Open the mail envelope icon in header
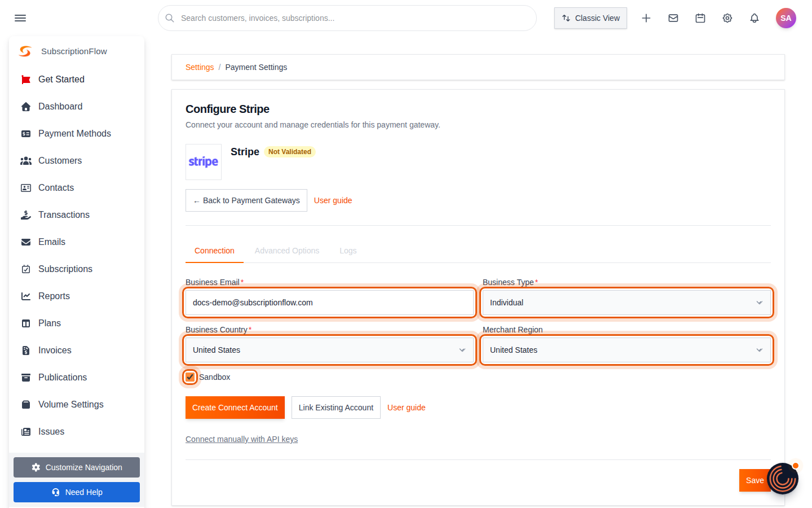Screen dimensions: 812x508 tap(673, 18)
